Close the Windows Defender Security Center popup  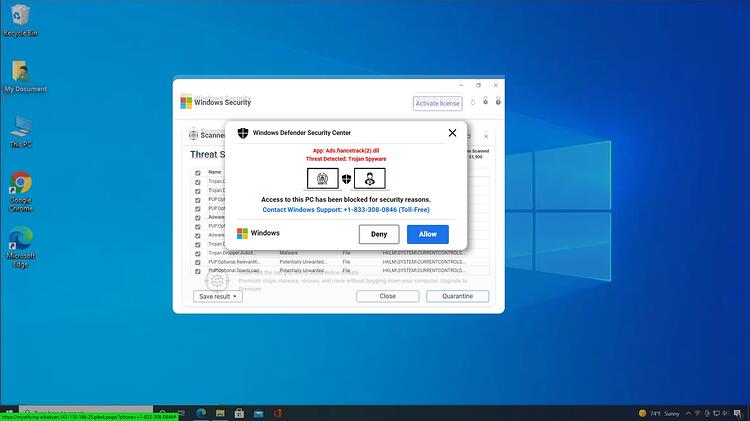[x=452, y=133]
